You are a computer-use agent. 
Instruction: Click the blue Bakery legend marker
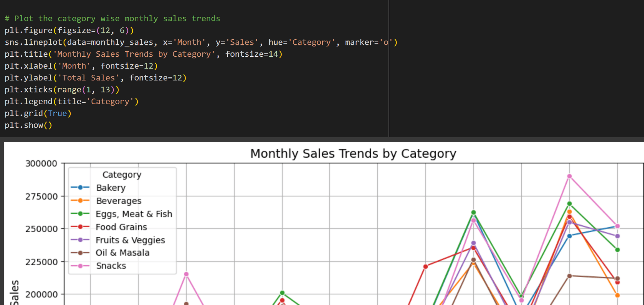tap(80, 188)
